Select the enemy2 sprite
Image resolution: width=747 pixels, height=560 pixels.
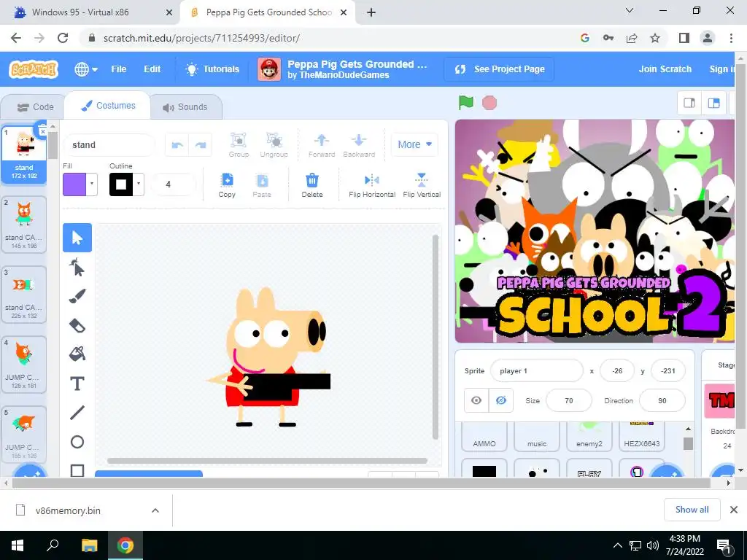(x=589, y=436)
